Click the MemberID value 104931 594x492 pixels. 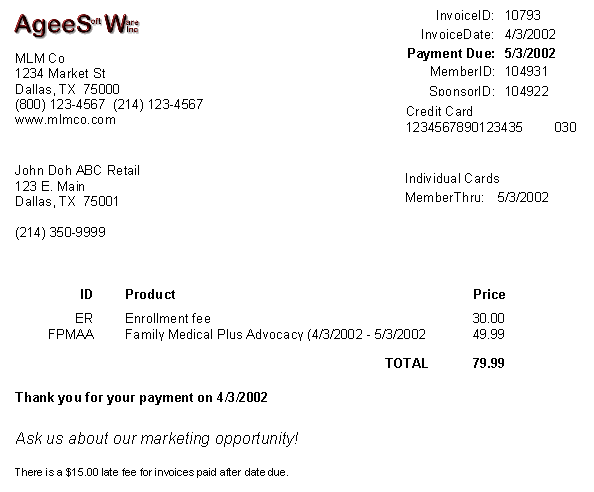tap(526, 71)
